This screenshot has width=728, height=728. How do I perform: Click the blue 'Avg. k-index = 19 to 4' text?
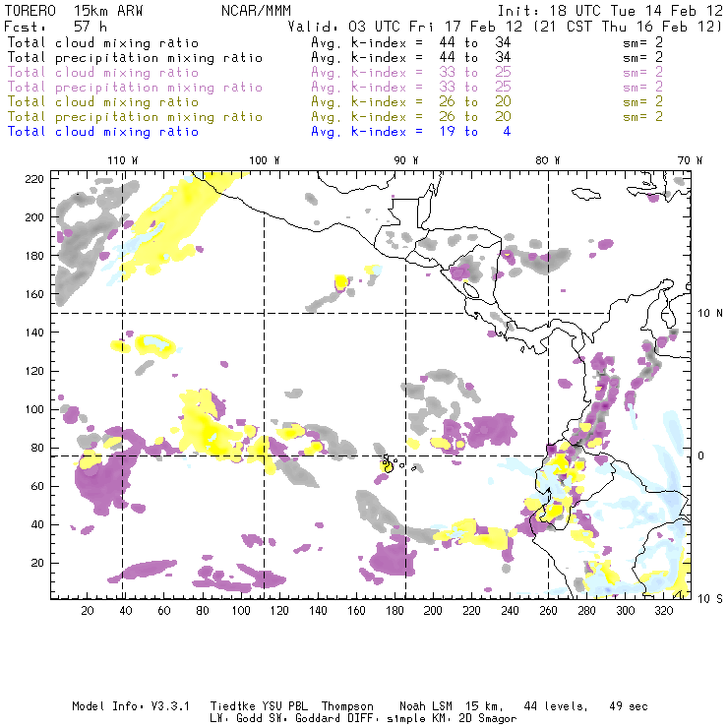[x=411, y=132]
